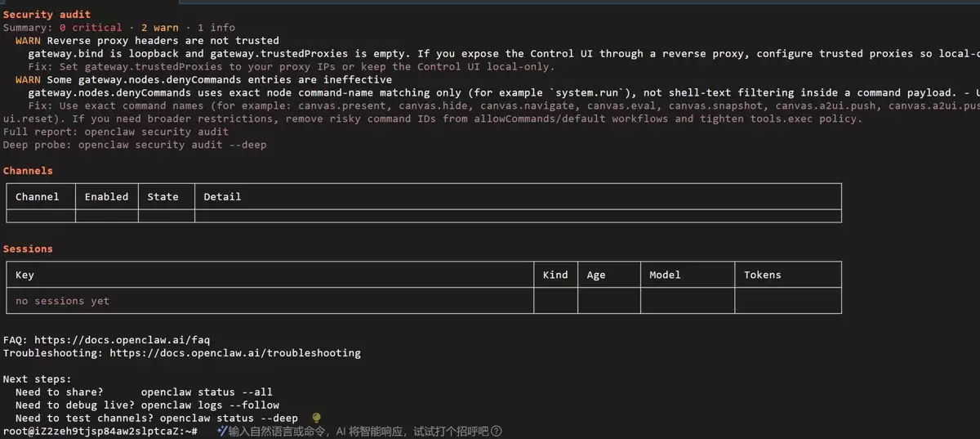Click the Tokens column header

pos(763,275)
